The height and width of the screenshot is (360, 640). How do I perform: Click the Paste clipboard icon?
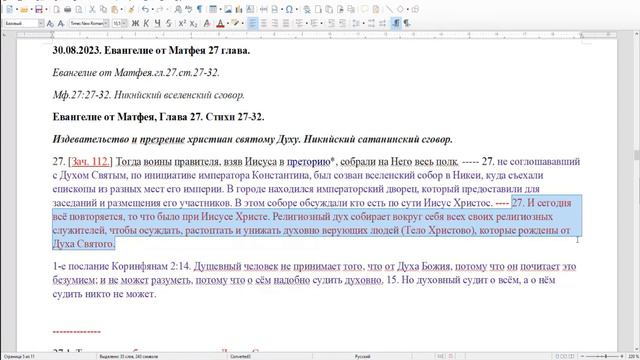(115, 9)
